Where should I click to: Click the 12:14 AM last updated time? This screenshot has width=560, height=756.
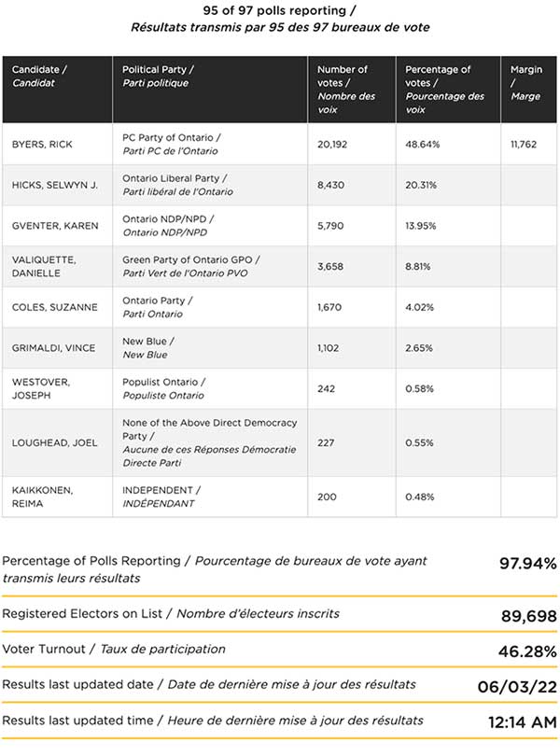[x=523, y=722]
